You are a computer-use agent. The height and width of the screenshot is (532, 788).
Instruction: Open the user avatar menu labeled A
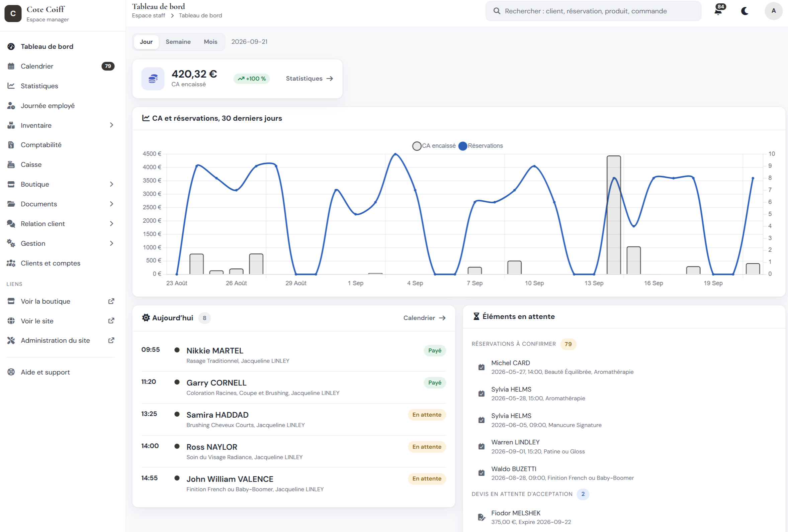pos(773,11)
